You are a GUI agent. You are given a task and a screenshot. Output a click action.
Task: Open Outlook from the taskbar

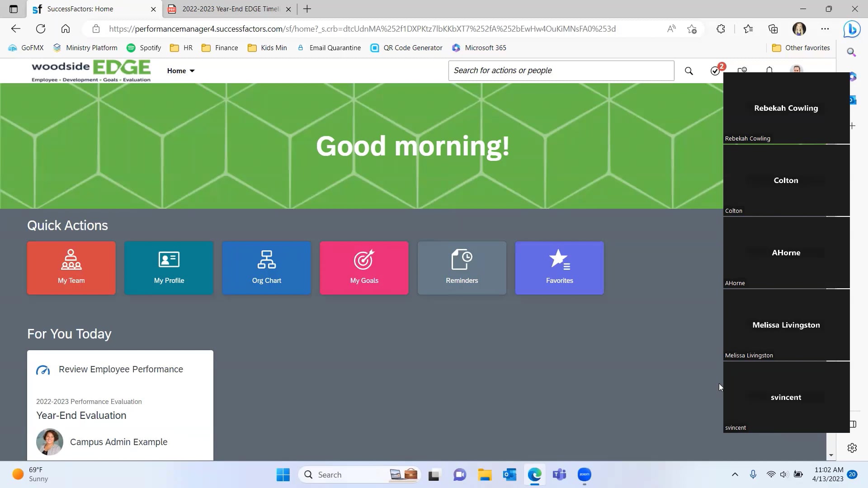tap(509, 475)
